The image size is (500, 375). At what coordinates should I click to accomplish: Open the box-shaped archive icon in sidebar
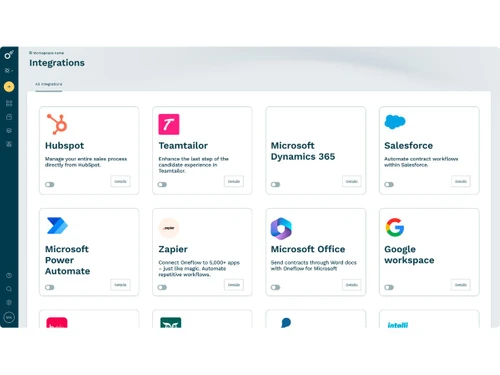tap(9, 117)
